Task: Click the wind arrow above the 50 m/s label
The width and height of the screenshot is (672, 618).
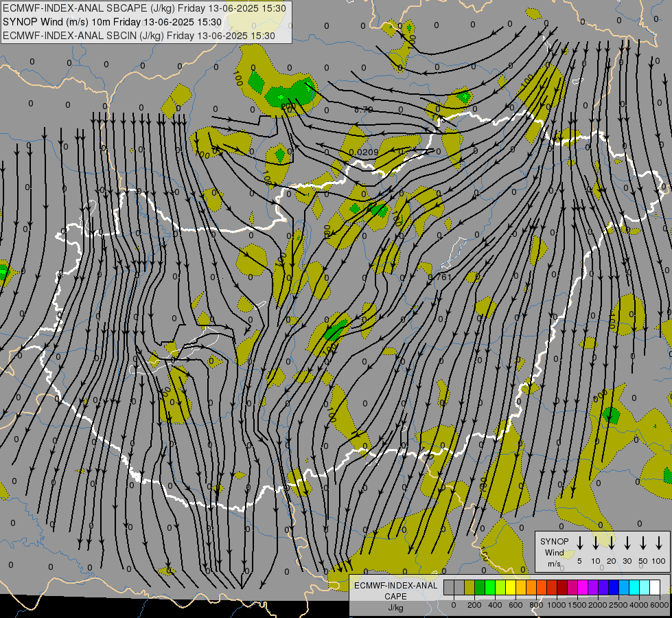Action: click(x=643, y=542)
